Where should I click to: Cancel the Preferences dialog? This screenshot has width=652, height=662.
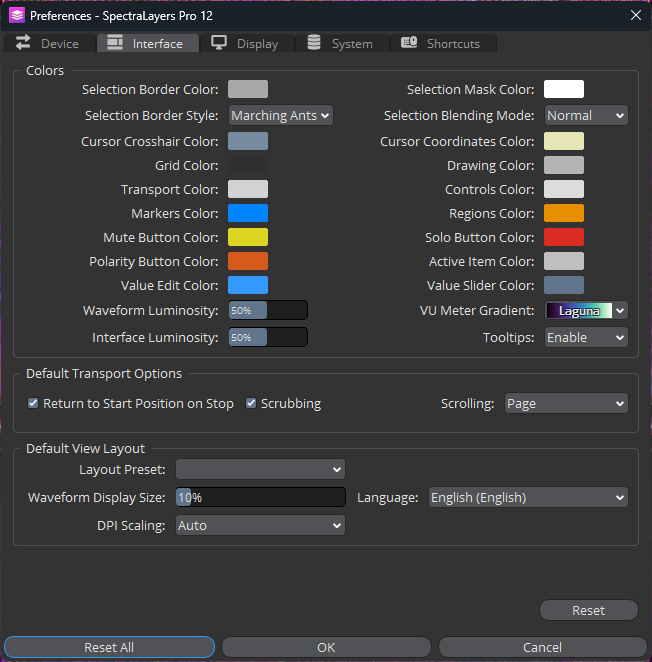pos(543,647)
